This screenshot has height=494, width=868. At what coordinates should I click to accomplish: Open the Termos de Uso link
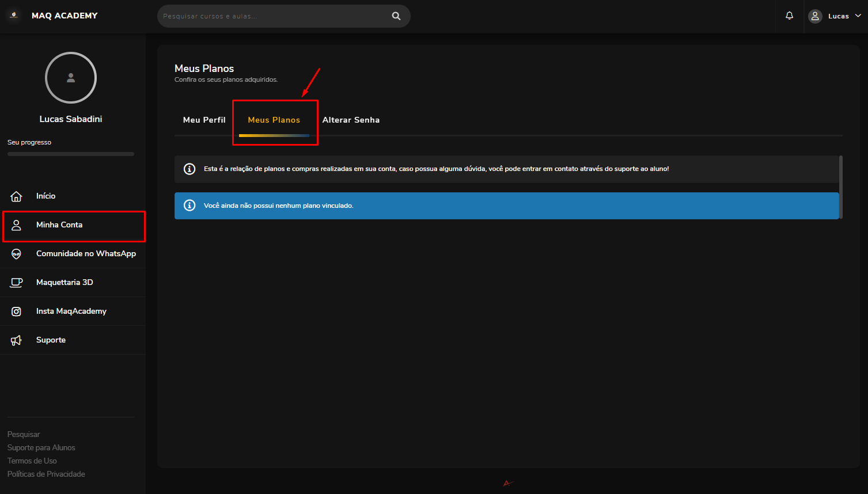coord(32,461)
